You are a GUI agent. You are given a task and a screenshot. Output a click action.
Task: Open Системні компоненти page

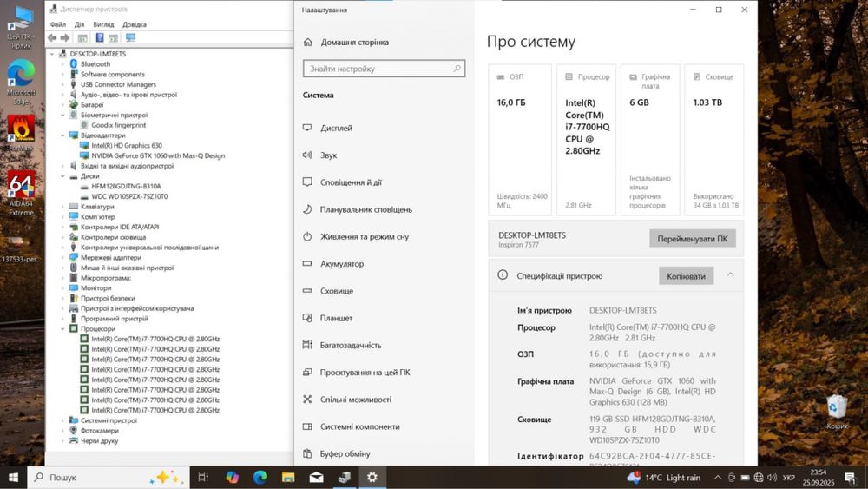pyautogui.click(x=360, y=426)
